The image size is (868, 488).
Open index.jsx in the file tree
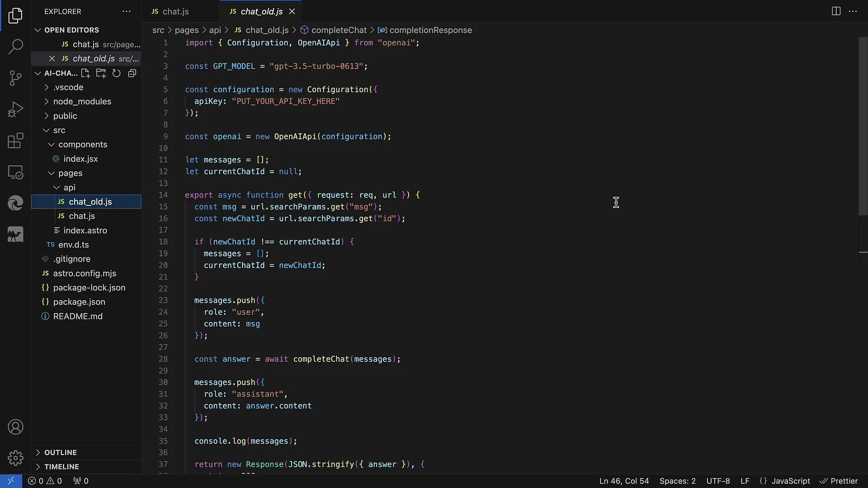coord(86,159)
